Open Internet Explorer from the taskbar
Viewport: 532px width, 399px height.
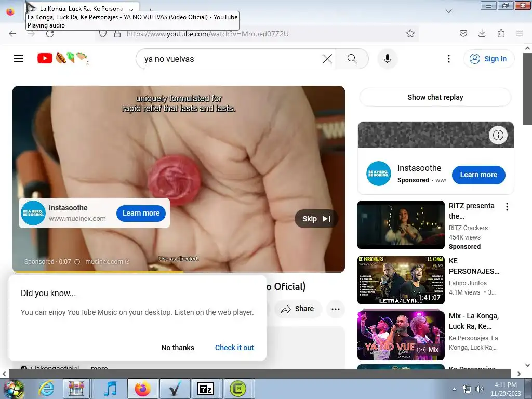click(x=46, y=389)
